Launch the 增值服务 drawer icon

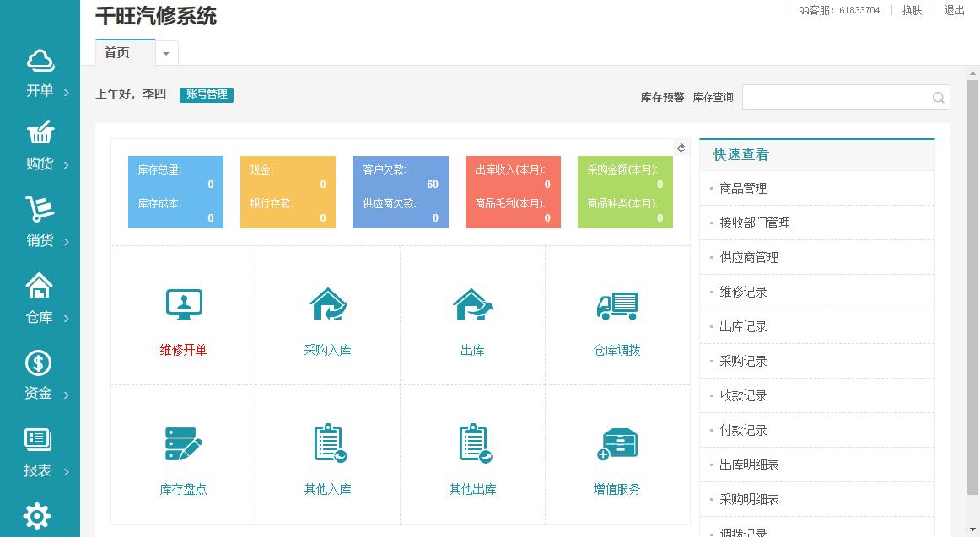pos(617,444)
